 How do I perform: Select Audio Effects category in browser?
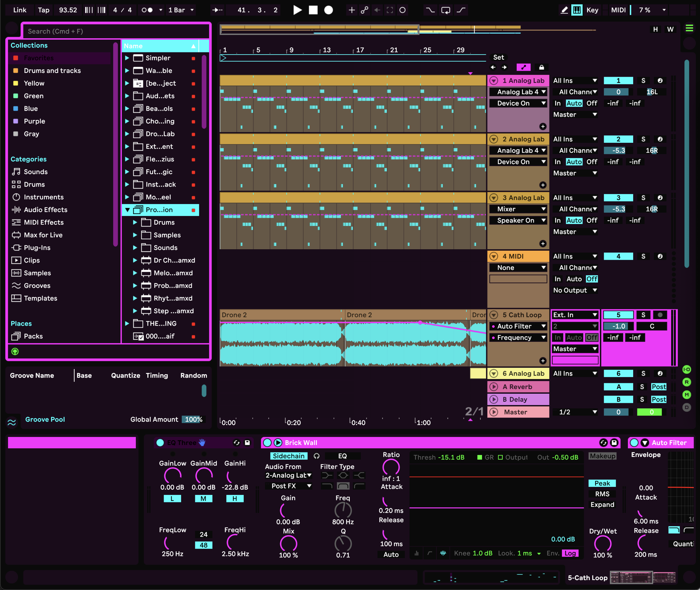45,210
